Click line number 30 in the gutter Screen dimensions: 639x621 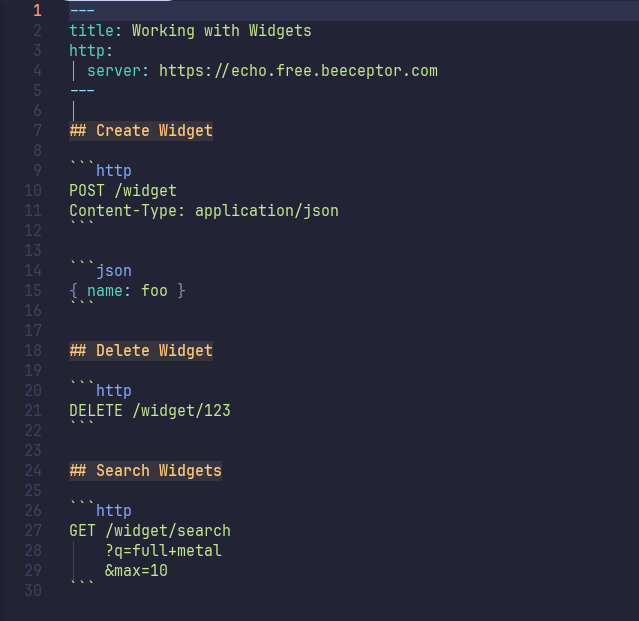coord(33,591)
